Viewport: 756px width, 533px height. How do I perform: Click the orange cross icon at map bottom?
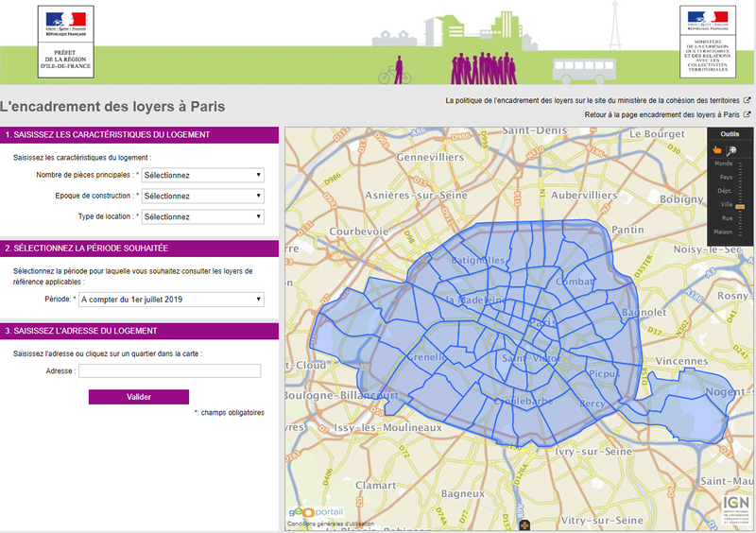(x=525, y=524)
